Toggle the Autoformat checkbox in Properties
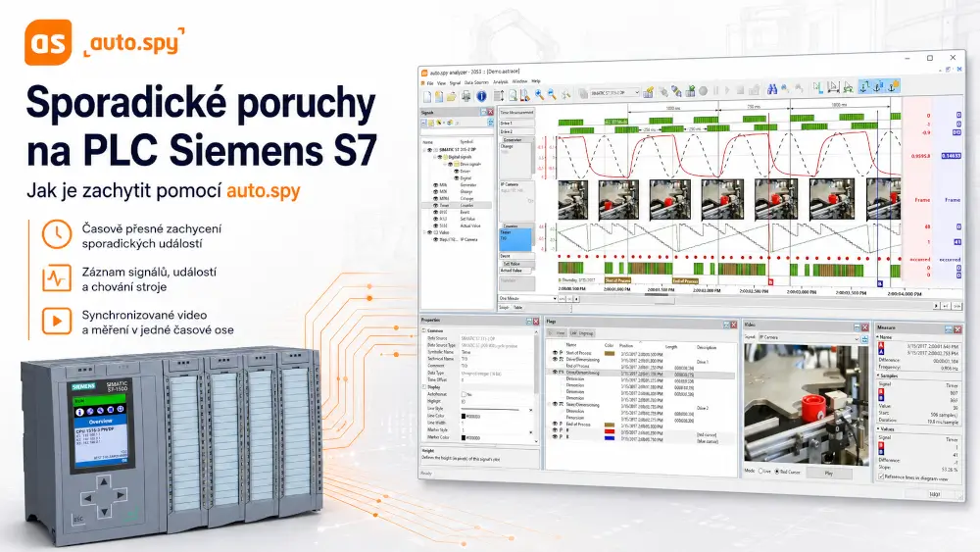Viewport: 980px width, 552px height. (464, 394)
